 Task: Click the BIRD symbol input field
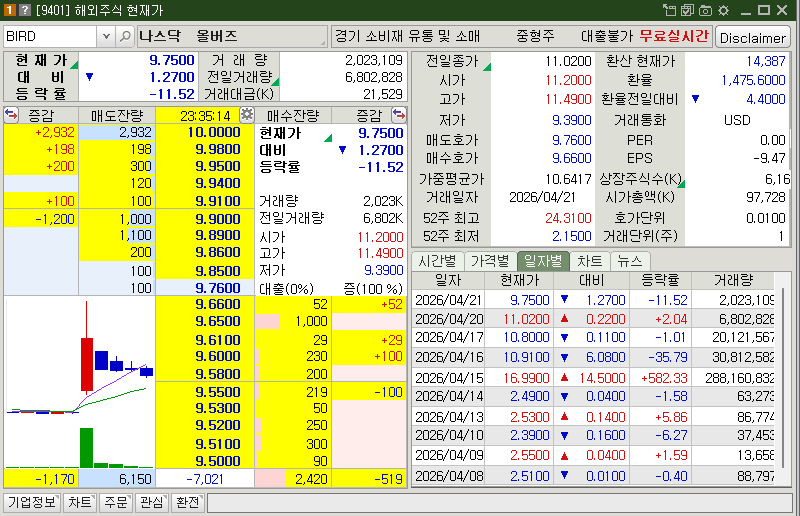click(x=50, y=36)
